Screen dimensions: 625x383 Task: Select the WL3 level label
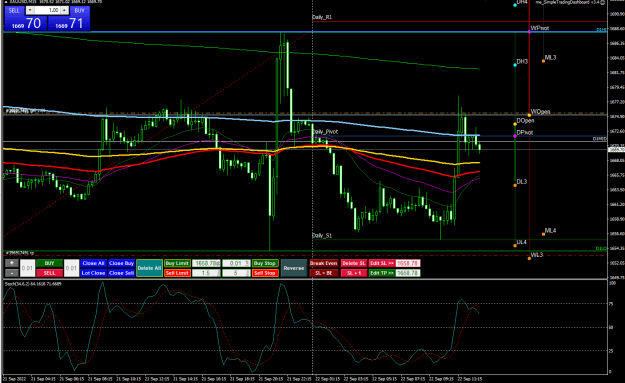537,255
